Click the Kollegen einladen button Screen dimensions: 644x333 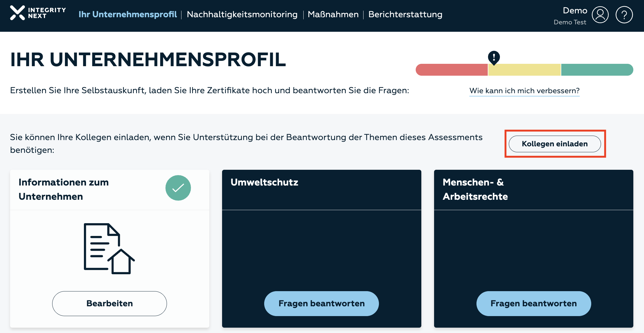coord(555,144)
